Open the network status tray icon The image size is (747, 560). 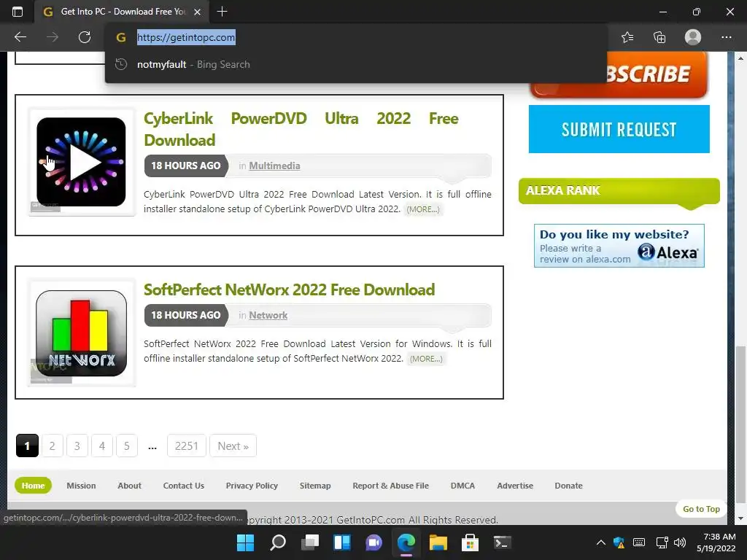click(x=662, y=542)
